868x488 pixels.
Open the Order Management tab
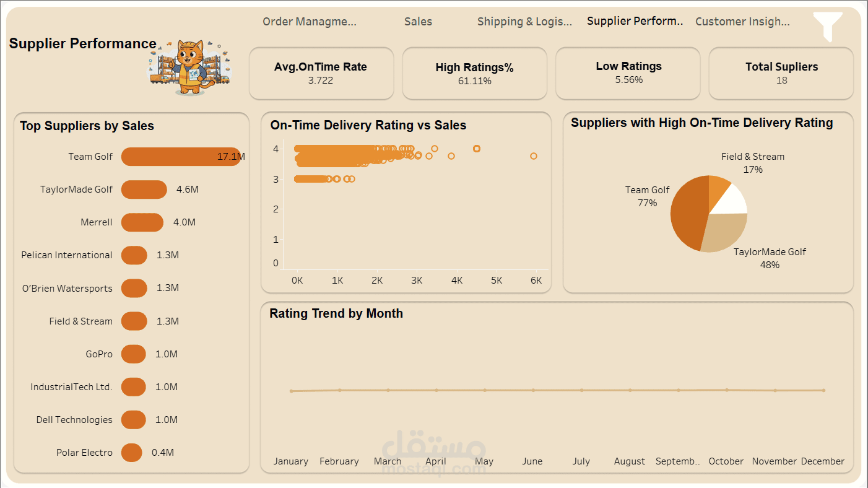pyautogui.click(x=310, y=22)
